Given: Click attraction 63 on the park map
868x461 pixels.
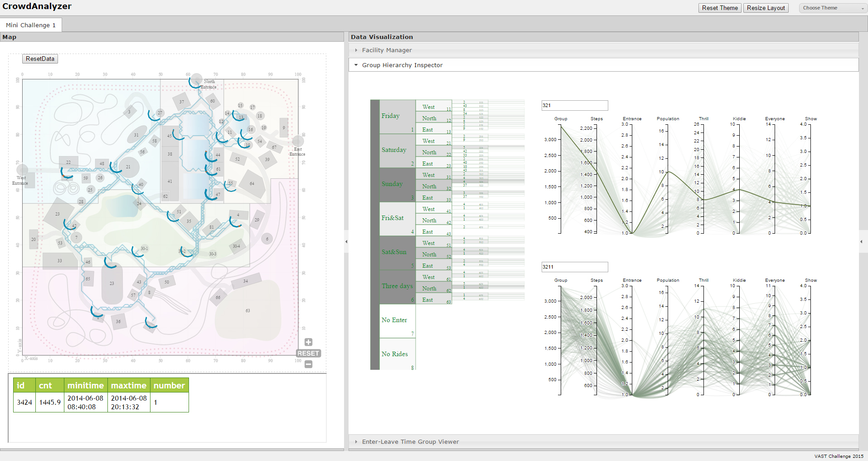Looking at the screenshot, I should click(247, 311).
